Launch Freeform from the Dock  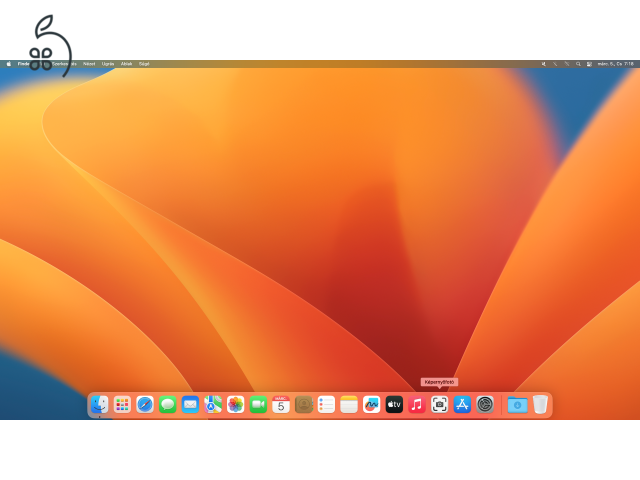pos(371,404)
